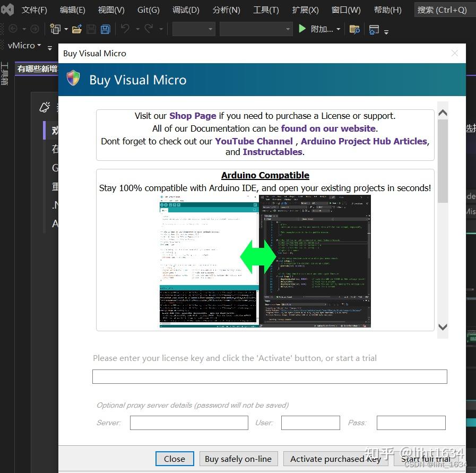Image resolution: width=476 pixels, height=473 pixels.
Task: Click the New Project toolbar icon
Action: (x=55, y=29)
